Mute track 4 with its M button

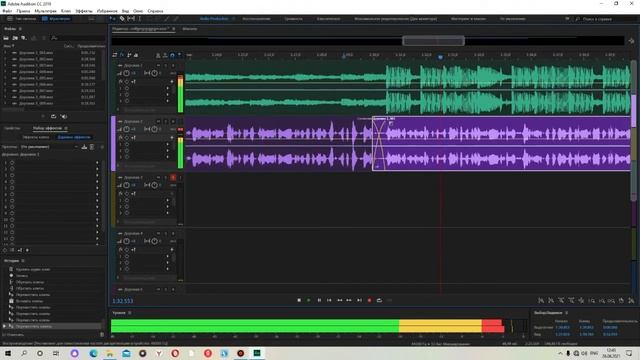158,233
